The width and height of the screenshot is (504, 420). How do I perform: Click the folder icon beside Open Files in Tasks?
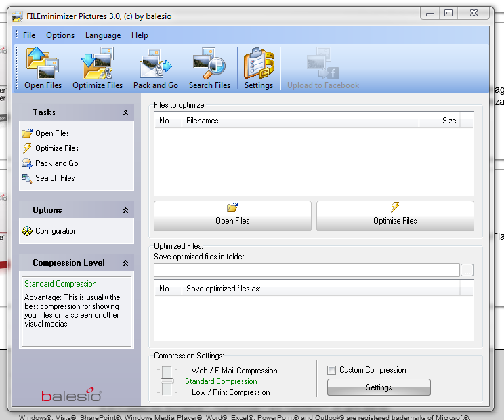coord(27,133)
